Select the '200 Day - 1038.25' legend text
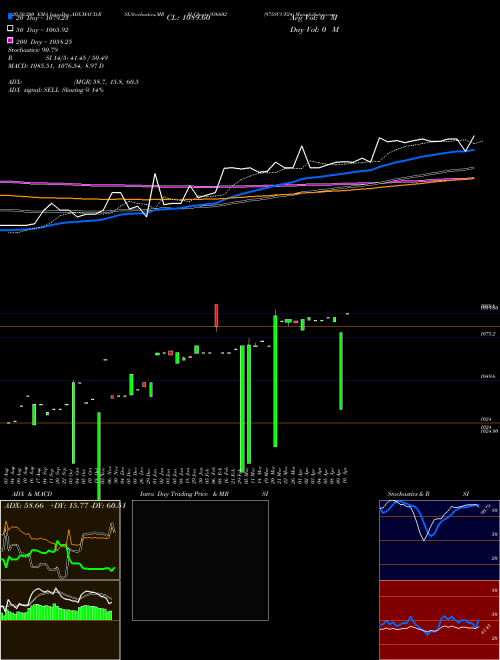The height and width of the screenshot is (660, 500). (44, 42)
